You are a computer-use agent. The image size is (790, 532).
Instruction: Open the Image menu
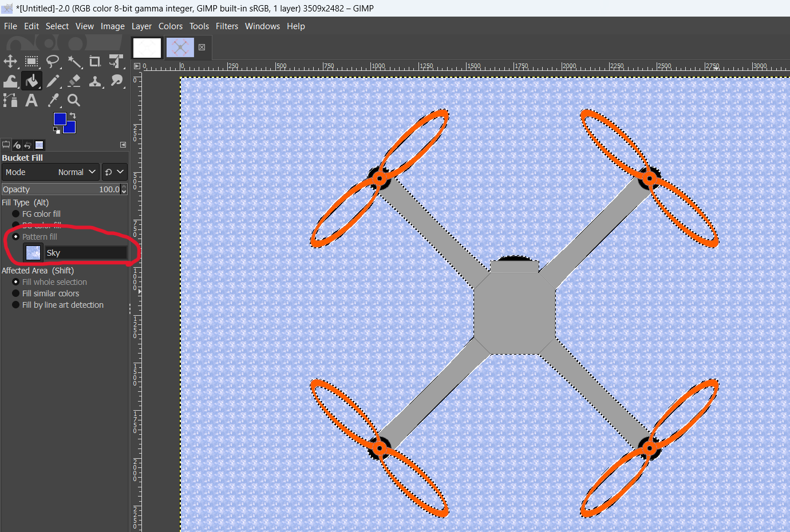tap(113, 26)
